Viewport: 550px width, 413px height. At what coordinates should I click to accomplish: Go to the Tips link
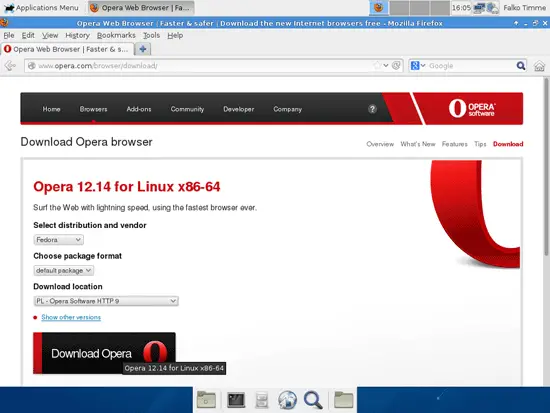[480, 144]
